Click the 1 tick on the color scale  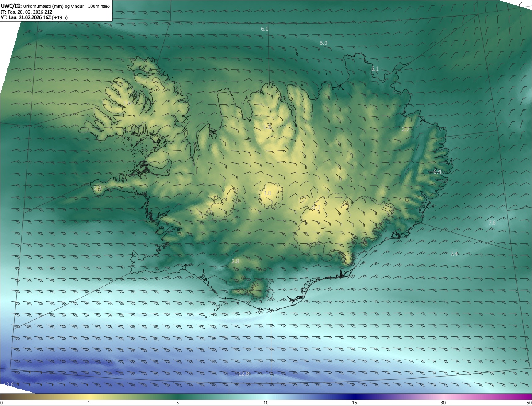(89, 403)
